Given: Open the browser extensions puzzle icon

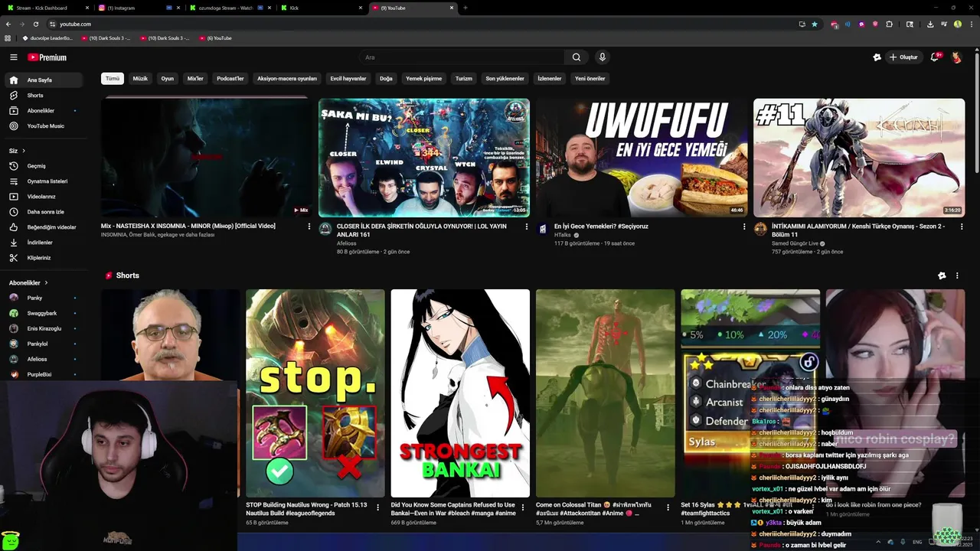Looking at the screenshot, I should tap(889, 24).
